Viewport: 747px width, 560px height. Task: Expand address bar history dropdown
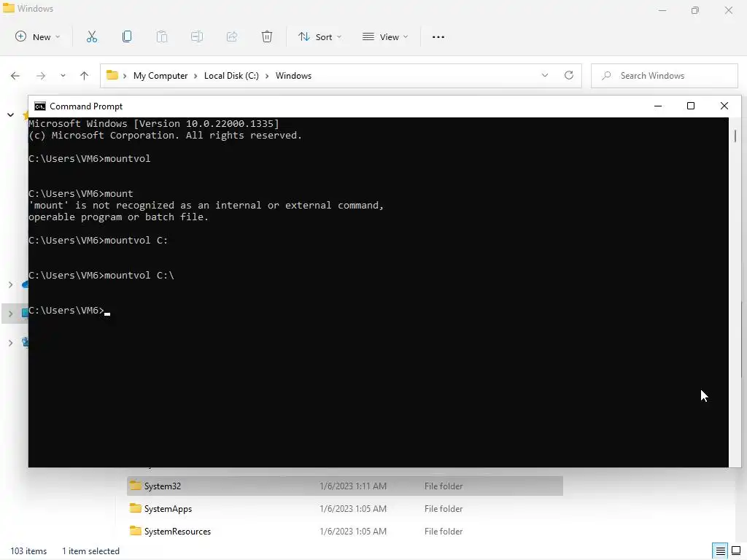[x=545, y=75]
